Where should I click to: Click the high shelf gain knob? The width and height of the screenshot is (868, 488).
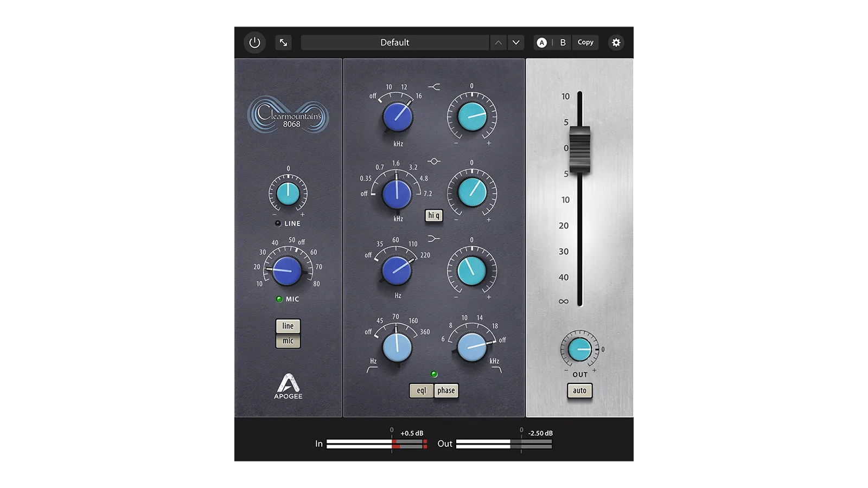472,116
